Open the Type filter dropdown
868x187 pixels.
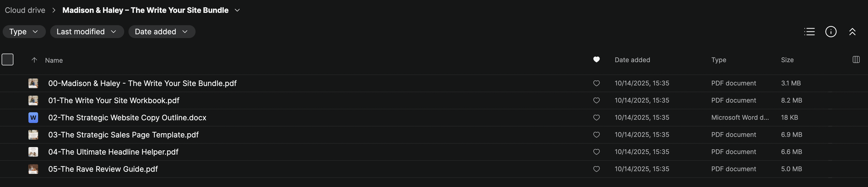(x=24, y=32)
